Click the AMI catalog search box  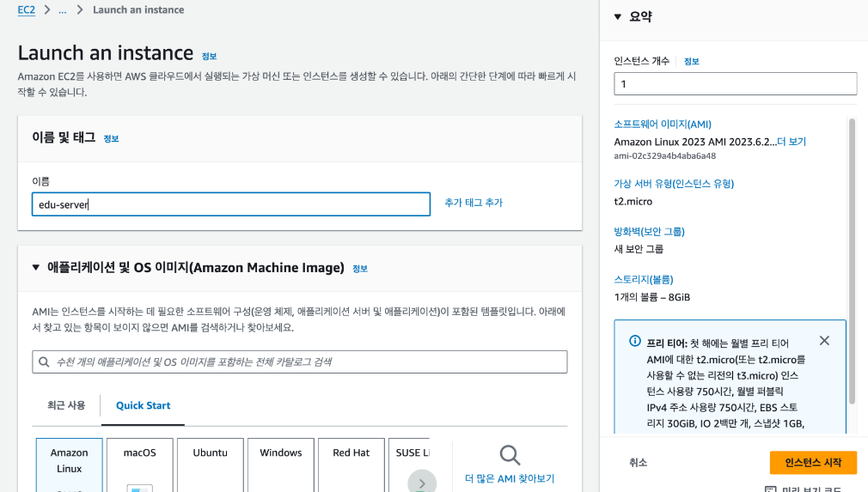(299, 362)
